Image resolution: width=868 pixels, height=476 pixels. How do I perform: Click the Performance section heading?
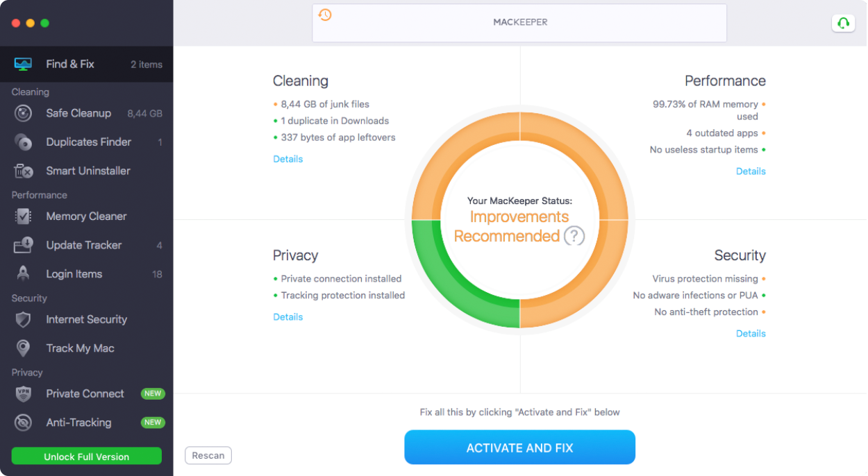(725, 81)
